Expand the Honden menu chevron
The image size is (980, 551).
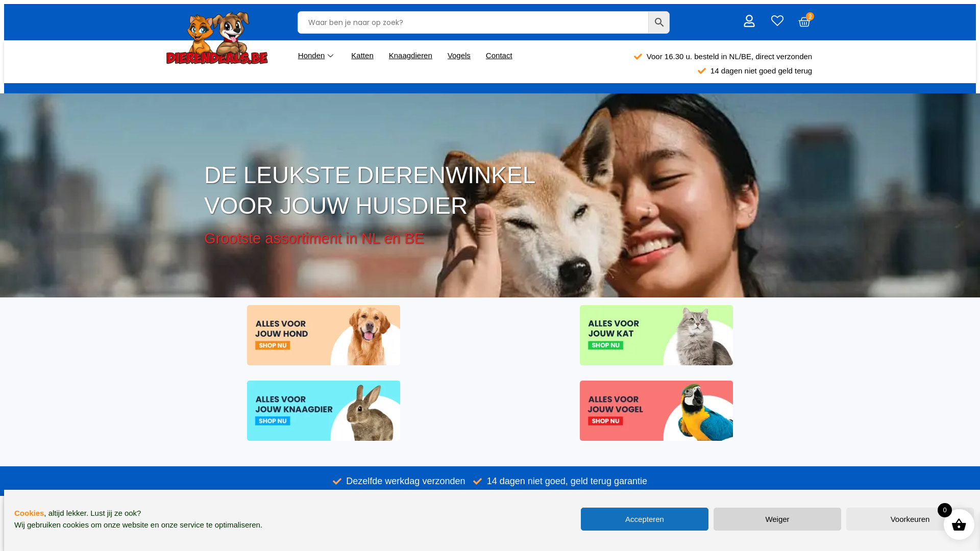[330, 56]
